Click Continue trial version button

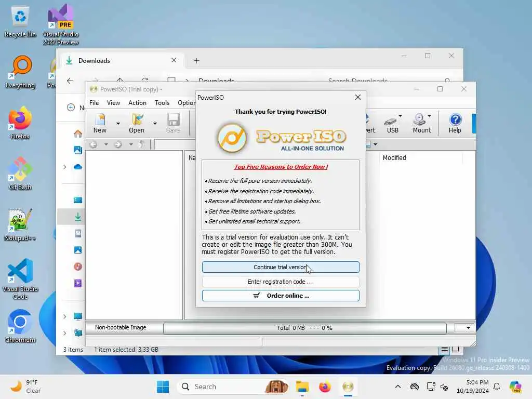click(x=280, y=267)
